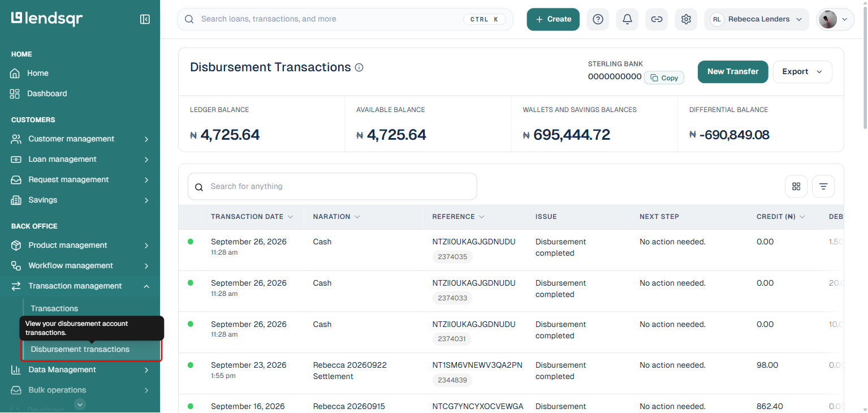Open notifications bell icon
Screen dimensions: 868x413
click(x=627, y=19)
